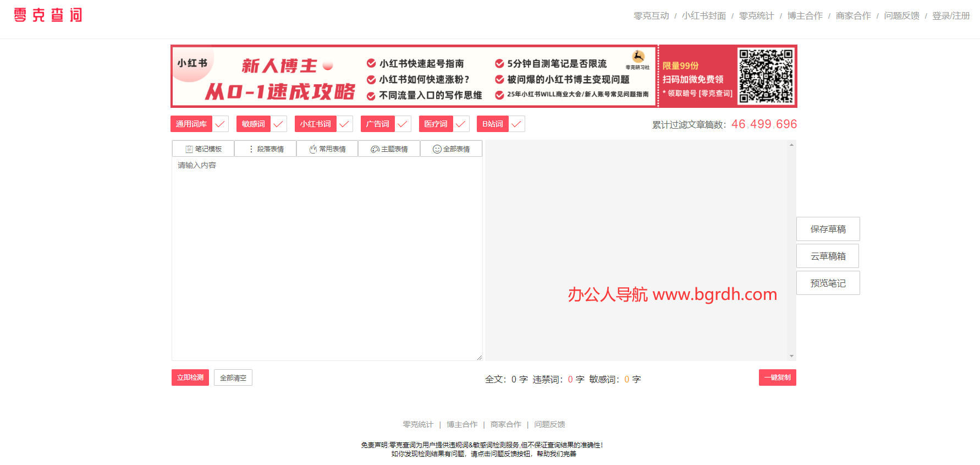Click the 常用表情 common emoji icon
980x465 pixels.
(313, 149)
